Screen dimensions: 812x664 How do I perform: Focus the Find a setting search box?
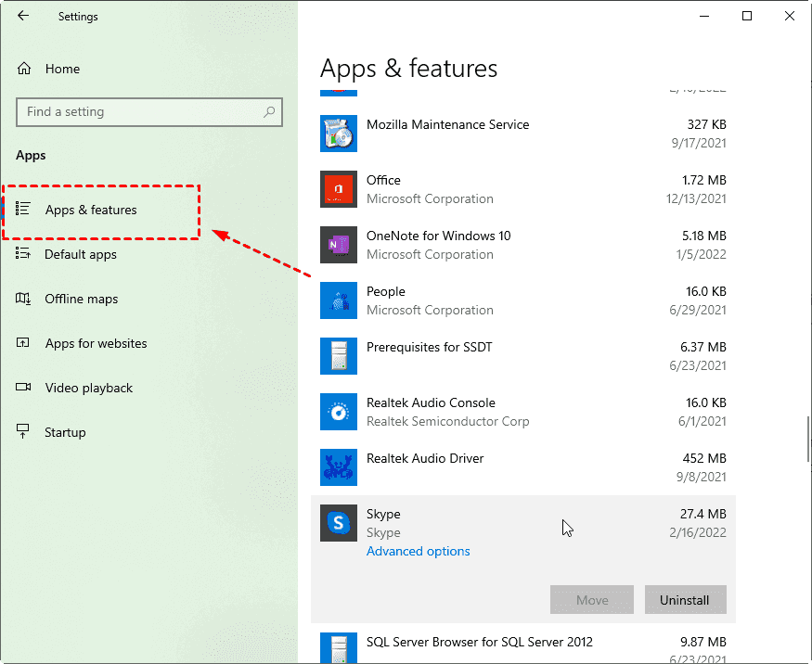149,112
